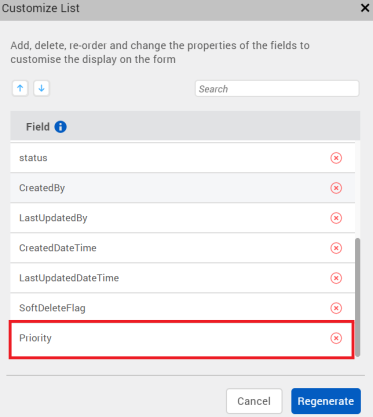
Task: Select the SoftDeleteFlag row
Action: (x=182, y=308)
